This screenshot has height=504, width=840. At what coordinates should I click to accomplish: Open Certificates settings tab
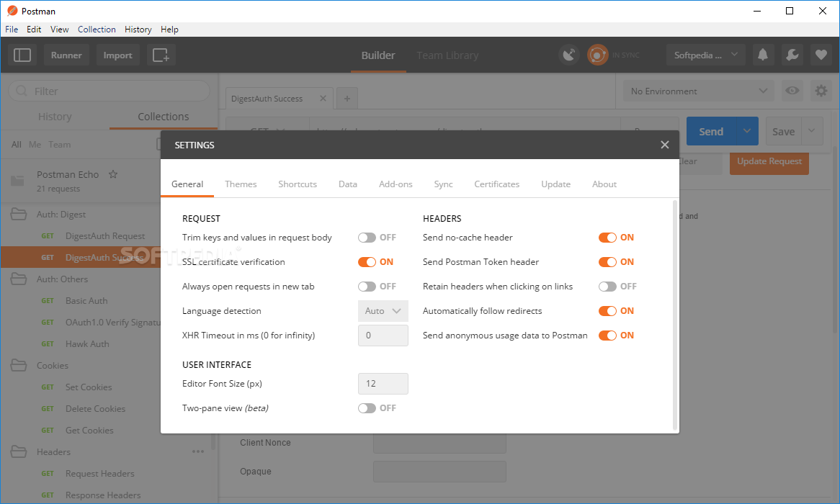point(496,184)
